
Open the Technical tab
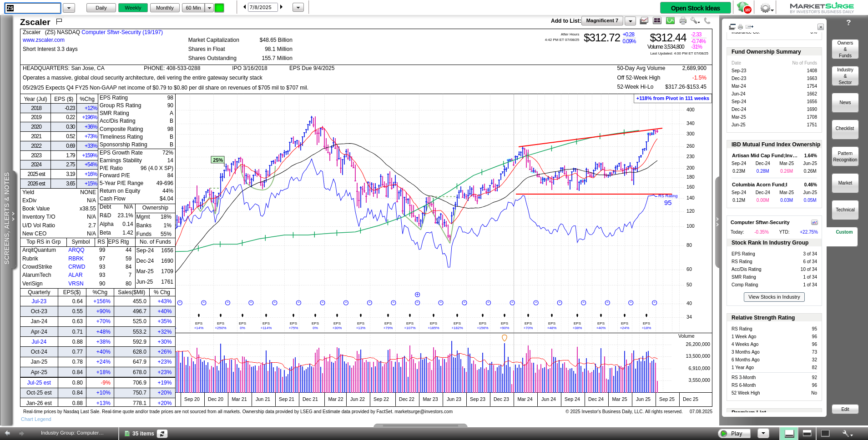[x=845, y=210]
